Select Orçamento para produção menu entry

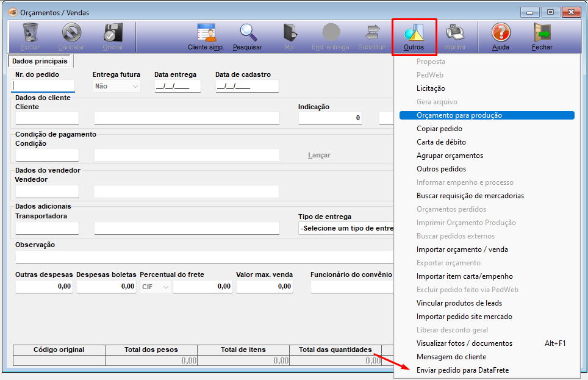(x=459, y=115)
